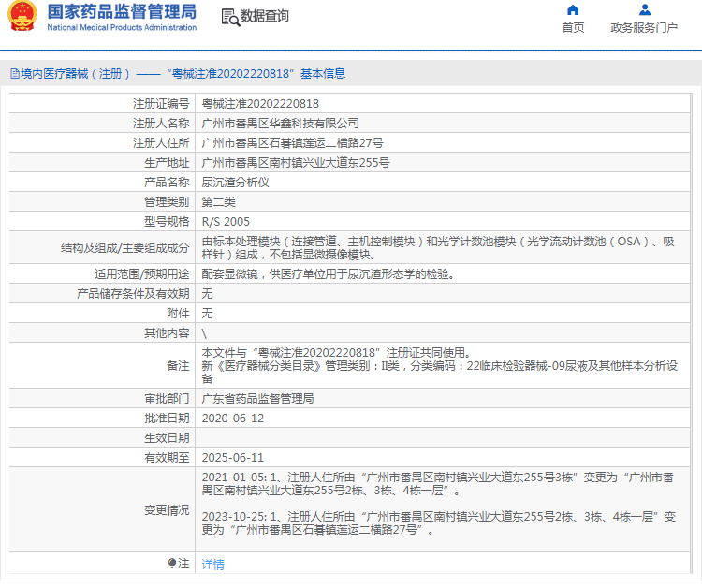Click the 附件 label
Screen dimensions: 702x588
pyautogui.click(x=178, y=314)
